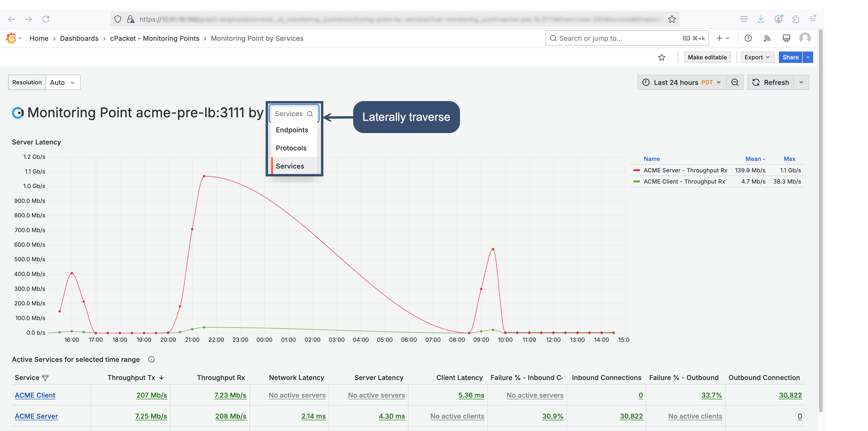Open the Pocket save icon
Image resolution: width=868 pixels, height=431 pixels.
tap(744, 19)
